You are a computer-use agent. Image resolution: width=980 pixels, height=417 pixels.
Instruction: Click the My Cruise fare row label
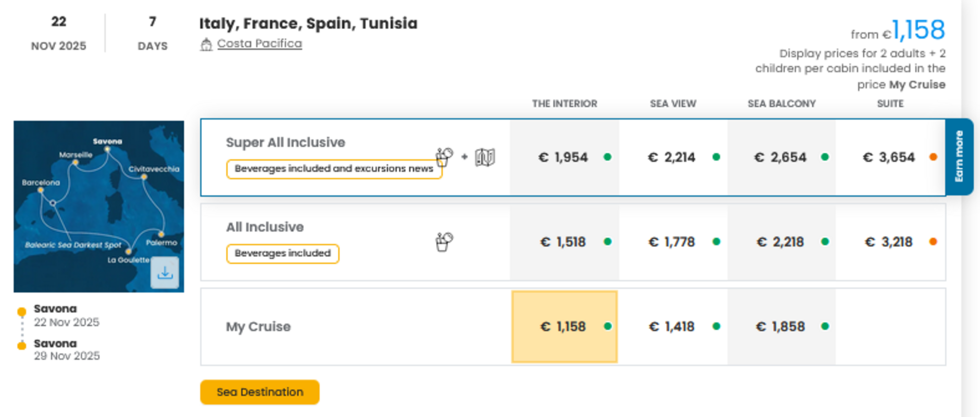258,327
